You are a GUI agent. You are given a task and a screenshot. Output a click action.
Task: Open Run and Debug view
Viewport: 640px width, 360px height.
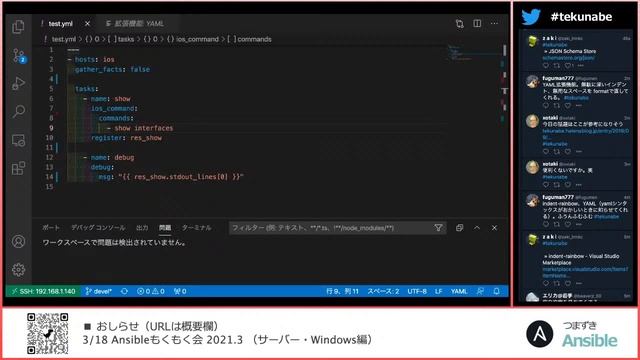tap(18, 83)
